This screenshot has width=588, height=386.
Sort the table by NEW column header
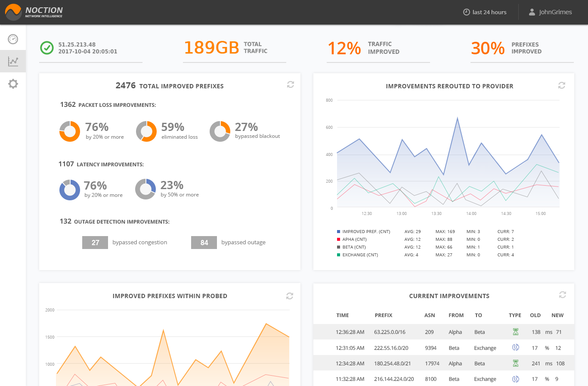point(557,315)
